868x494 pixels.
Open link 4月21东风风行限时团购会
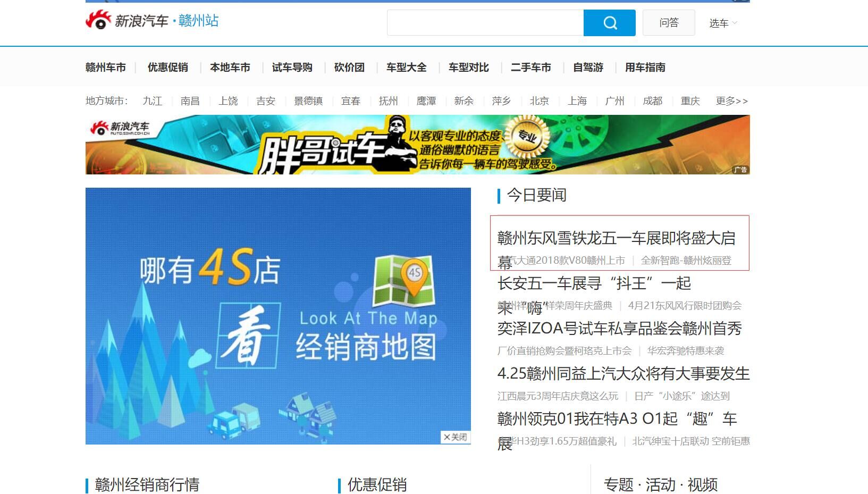tap(685, 306)
